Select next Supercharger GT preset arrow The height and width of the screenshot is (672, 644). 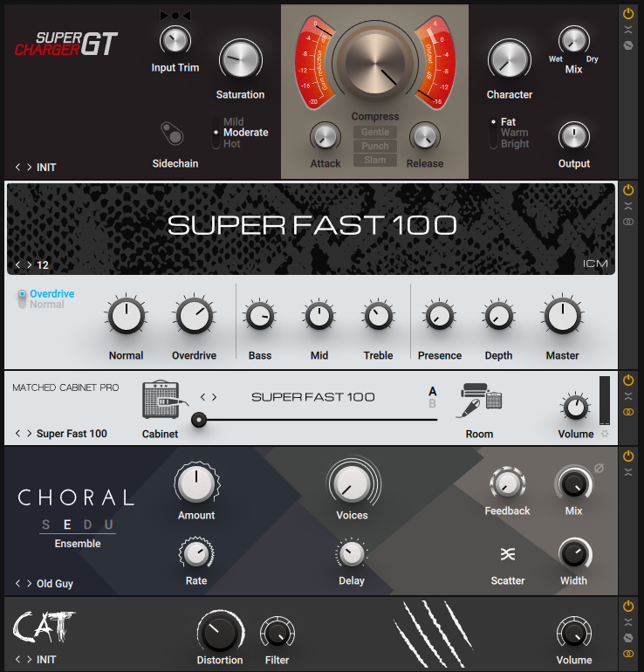(29, 168)
